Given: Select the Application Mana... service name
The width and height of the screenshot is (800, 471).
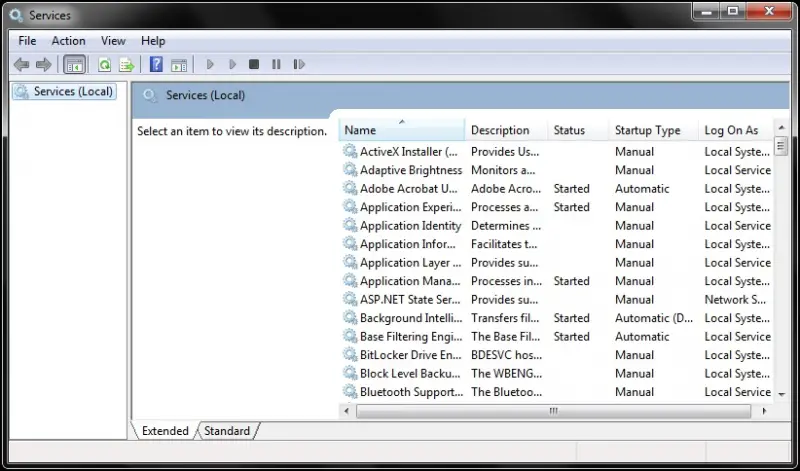Looking at the screenshot, I should (410, 281).
